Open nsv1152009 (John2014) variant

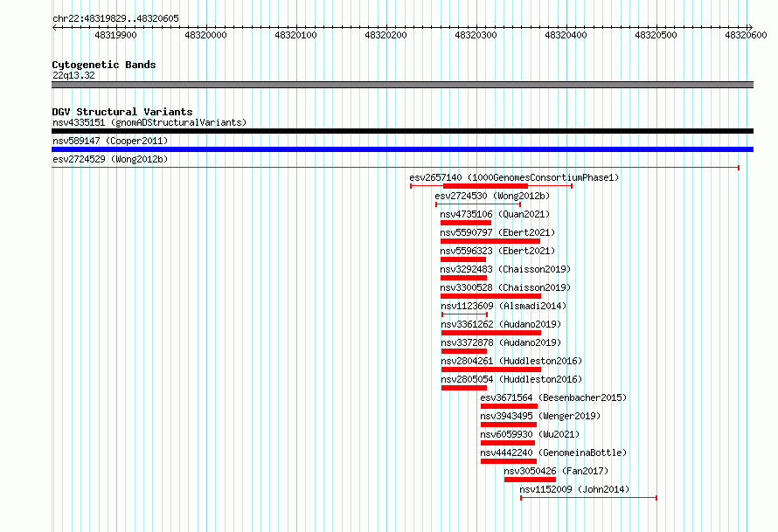pyautogui.click(x=574, y=489)
